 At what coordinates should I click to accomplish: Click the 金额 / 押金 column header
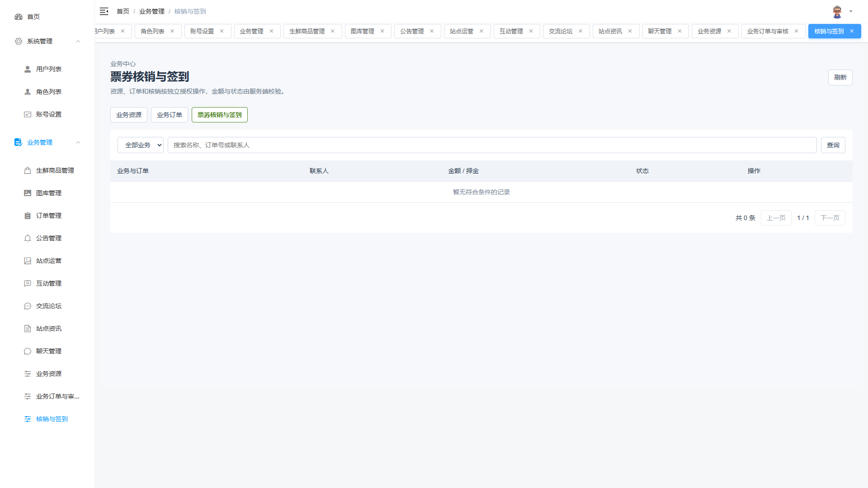[463, 171]
